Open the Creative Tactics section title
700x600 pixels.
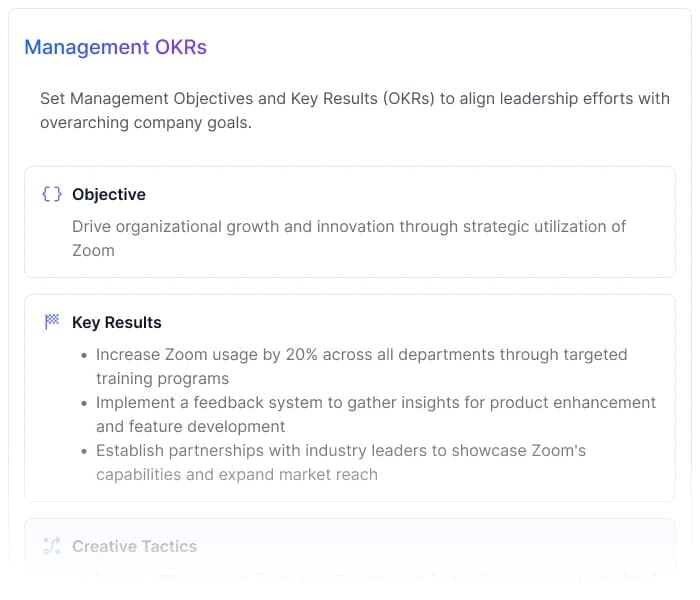(x=134, y=546)
